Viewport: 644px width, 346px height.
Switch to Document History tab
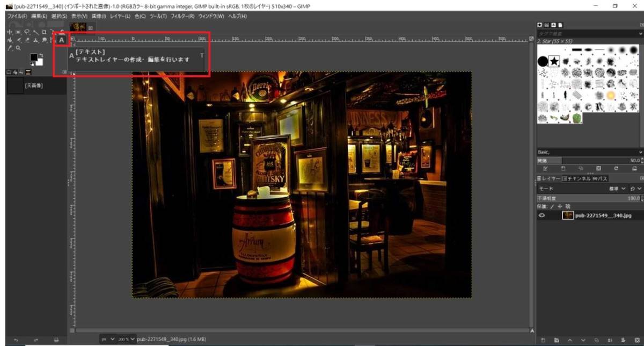pos(560,25)
